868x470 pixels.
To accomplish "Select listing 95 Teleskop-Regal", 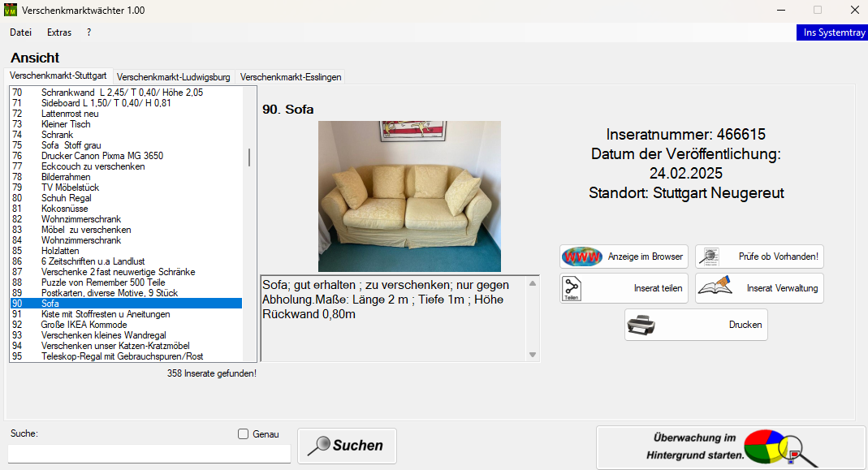I will 126,356.
